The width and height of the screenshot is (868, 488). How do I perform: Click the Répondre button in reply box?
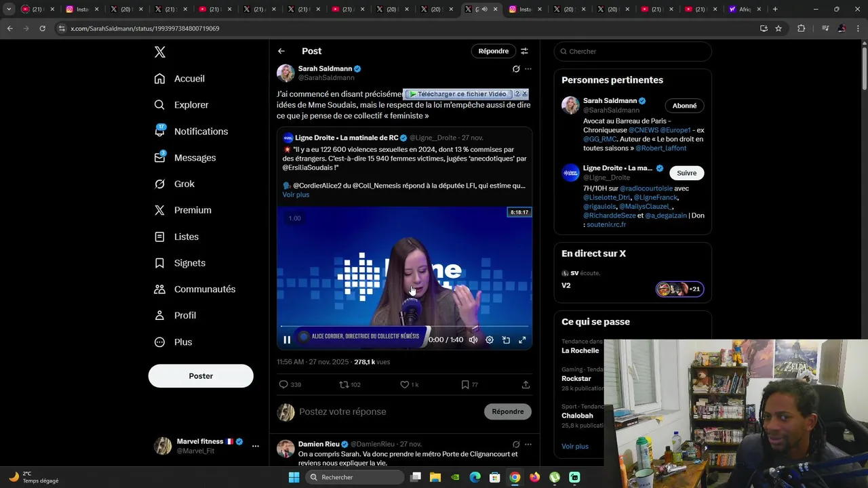coord(508,411)
